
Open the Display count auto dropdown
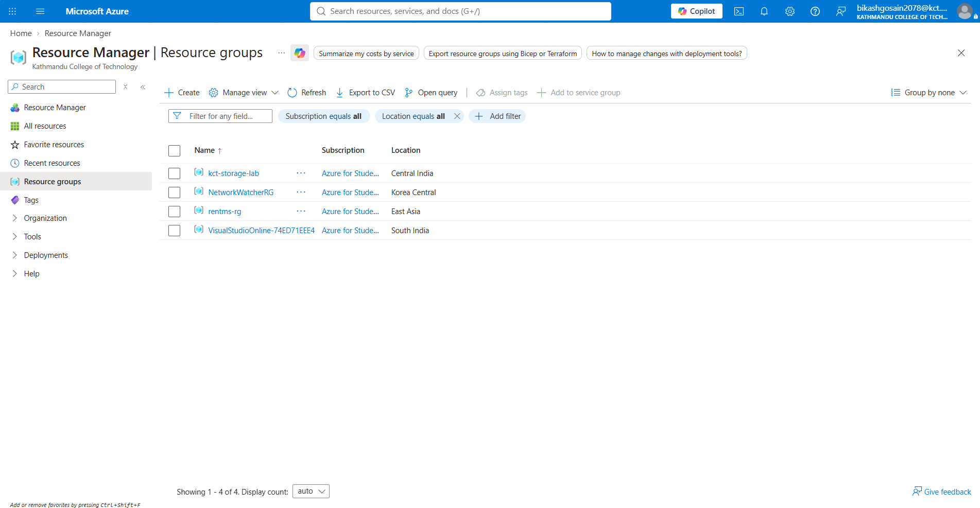pyautogui.click(x=311, y=492)
